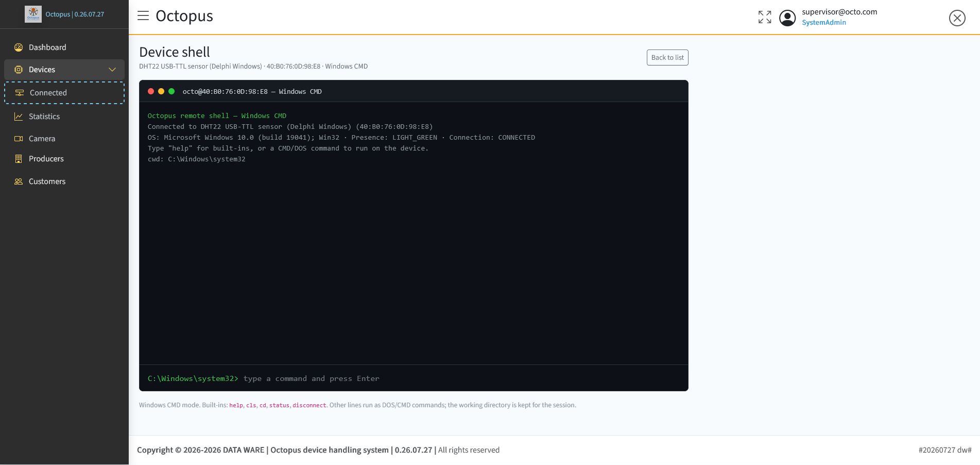Click the copyright DATA WARE footer text
This screenshot has width=980, height=465.
click(318, 450)
